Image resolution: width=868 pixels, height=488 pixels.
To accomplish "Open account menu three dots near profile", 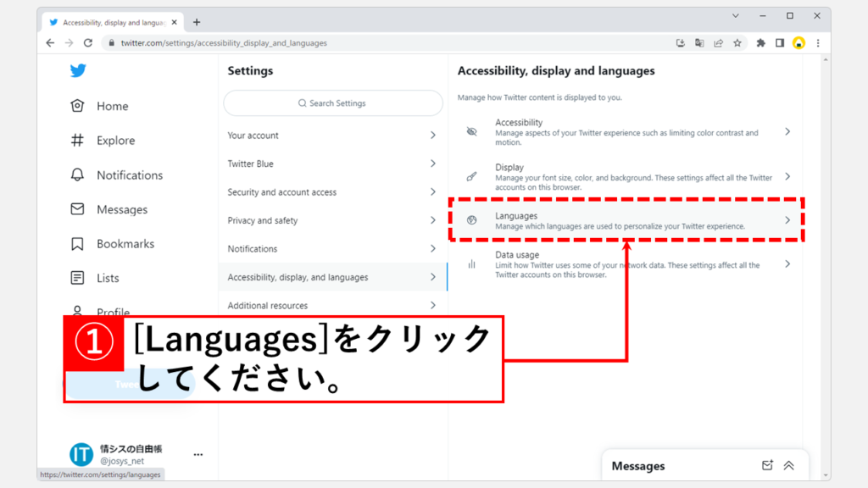I will (x=198, y=455).
